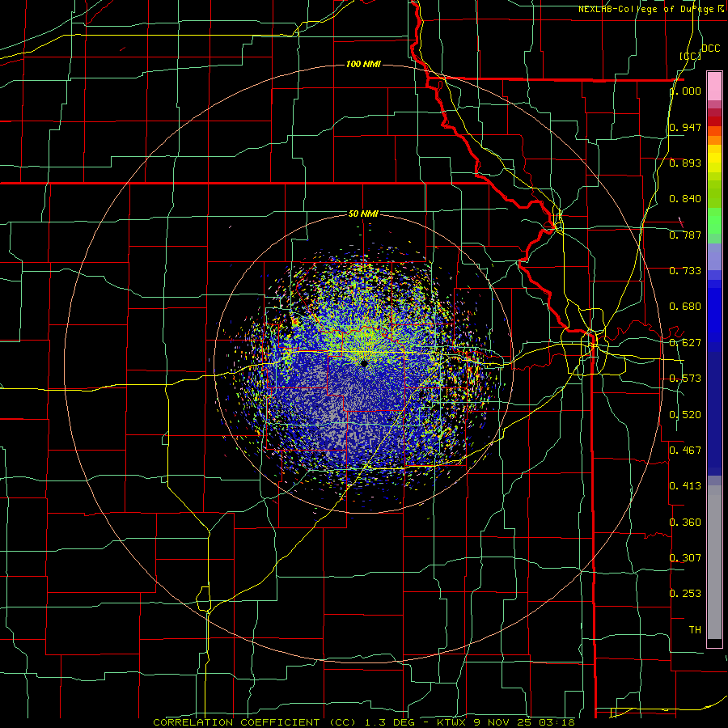Click the 0.733 legend value
The image size is (728, 728).
pyautogui.click(x=685, y=271)
